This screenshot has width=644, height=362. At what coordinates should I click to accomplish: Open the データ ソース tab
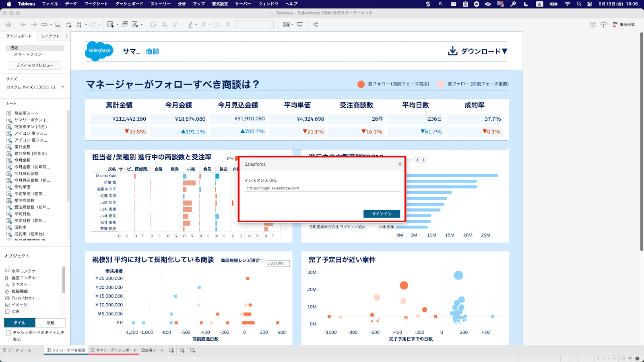pyautogui.click(x=17, y=350)
